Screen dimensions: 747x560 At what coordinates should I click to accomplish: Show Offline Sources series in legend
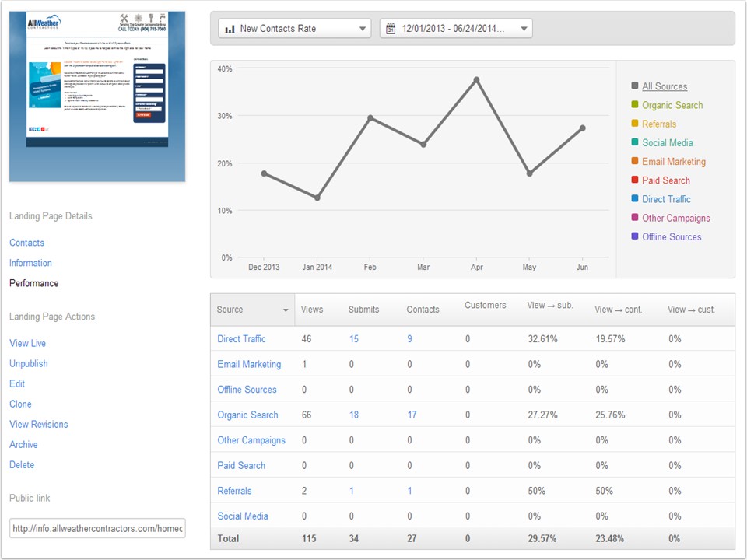[672, 236]
